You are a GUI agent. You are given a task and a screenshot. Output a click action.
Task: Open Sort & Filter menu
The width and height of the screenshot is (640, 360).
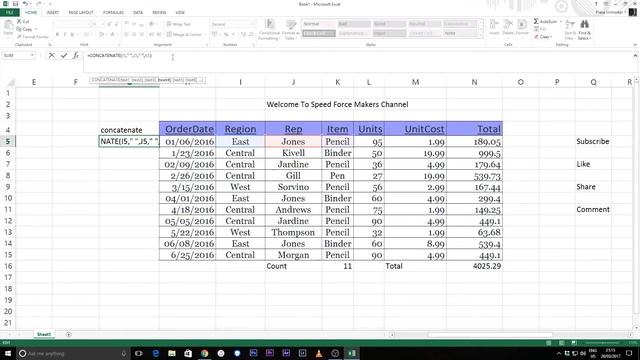[570, 29]
